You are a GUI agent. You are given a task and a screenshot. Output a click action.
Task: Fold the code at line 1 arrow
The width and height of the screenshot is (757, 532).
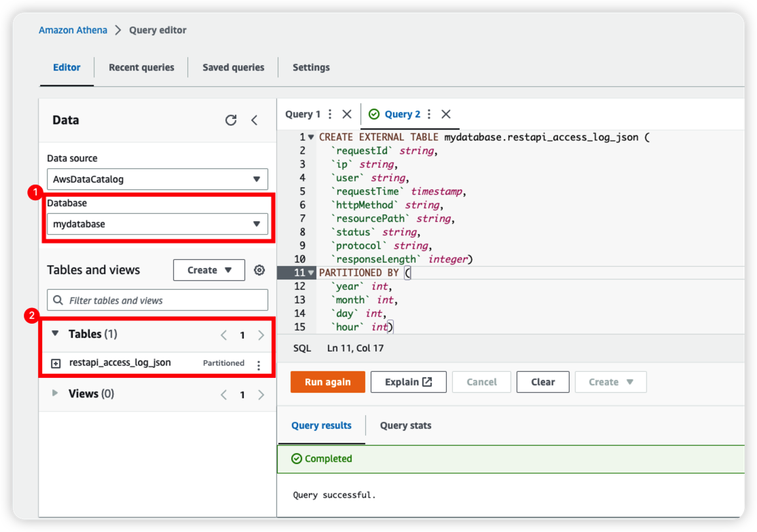pos(311,138)
